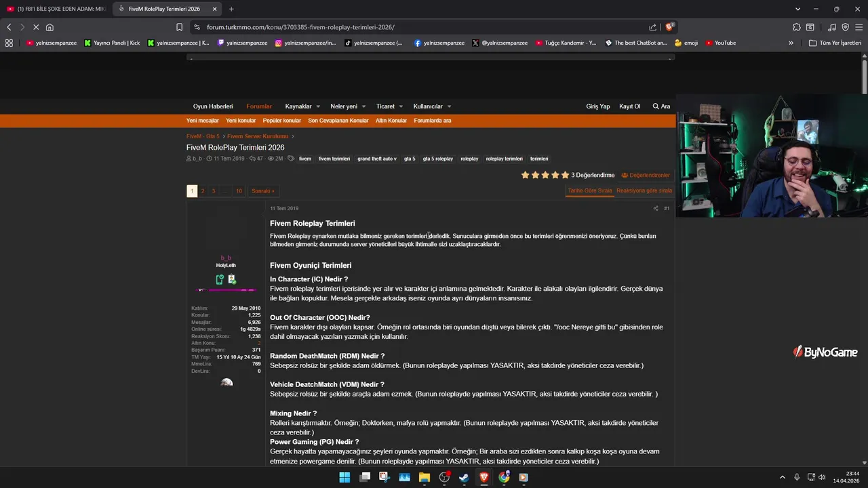The width and height of the screenshot is (868, 488).
Task: Expand the Kaynaklar menu dropdown
Action: click(317, 106)
